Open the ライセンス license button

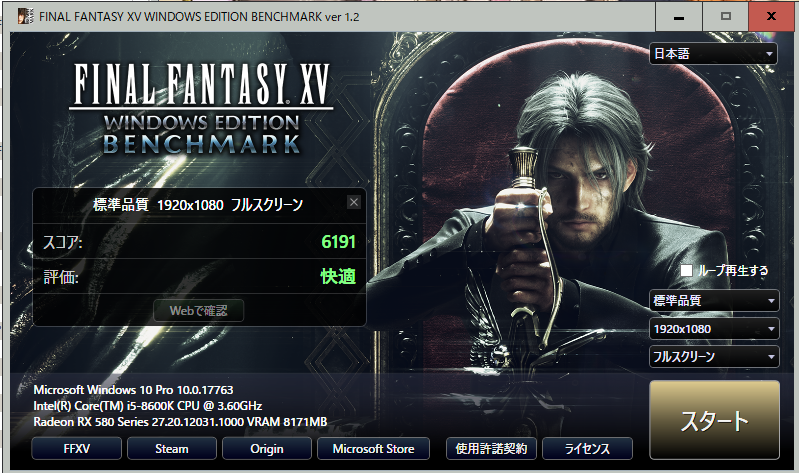[x=587, y=449]
